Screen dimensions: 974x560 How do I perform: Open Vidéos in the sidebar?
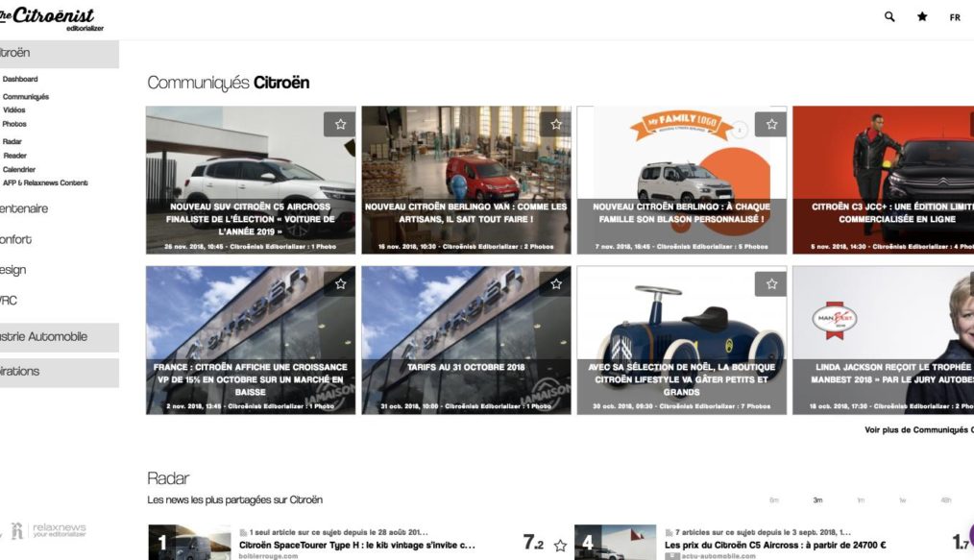[13, 110]
